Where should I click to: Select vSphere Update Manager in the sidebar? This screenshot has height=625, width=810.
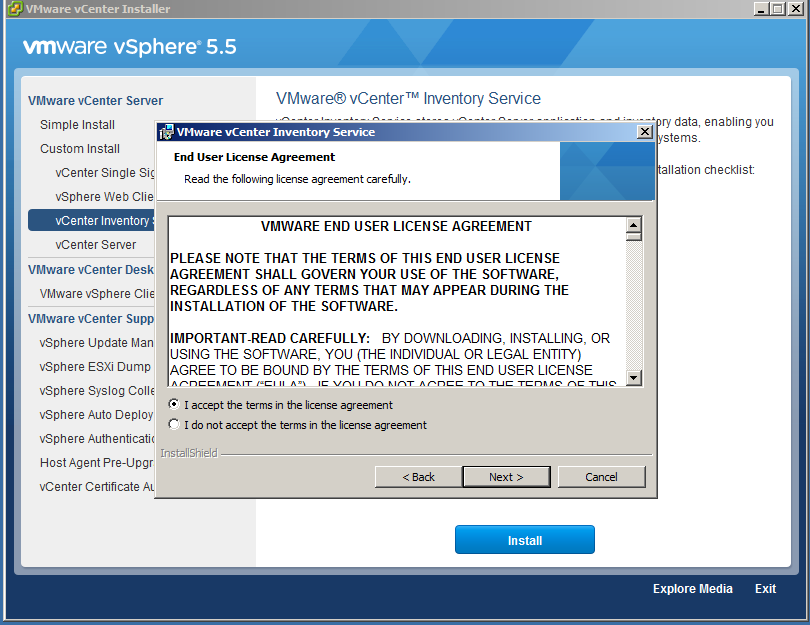tap(97, 343)
